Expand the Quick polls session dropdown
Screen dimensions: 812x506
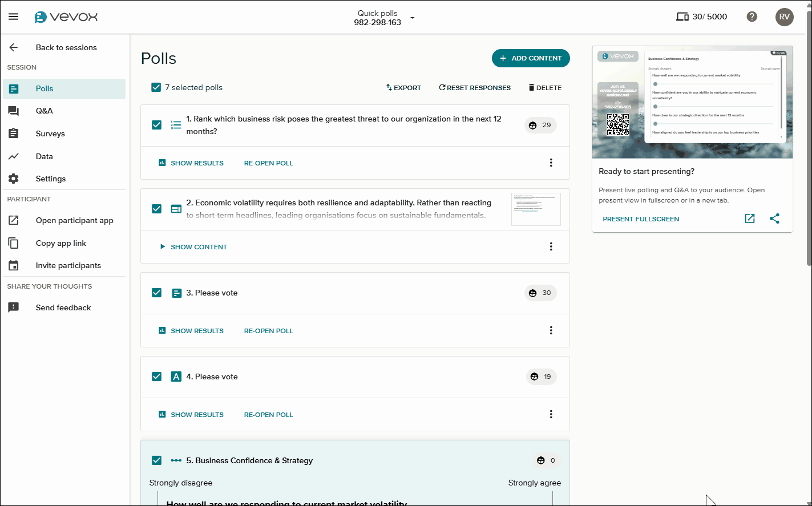[413, 18]
